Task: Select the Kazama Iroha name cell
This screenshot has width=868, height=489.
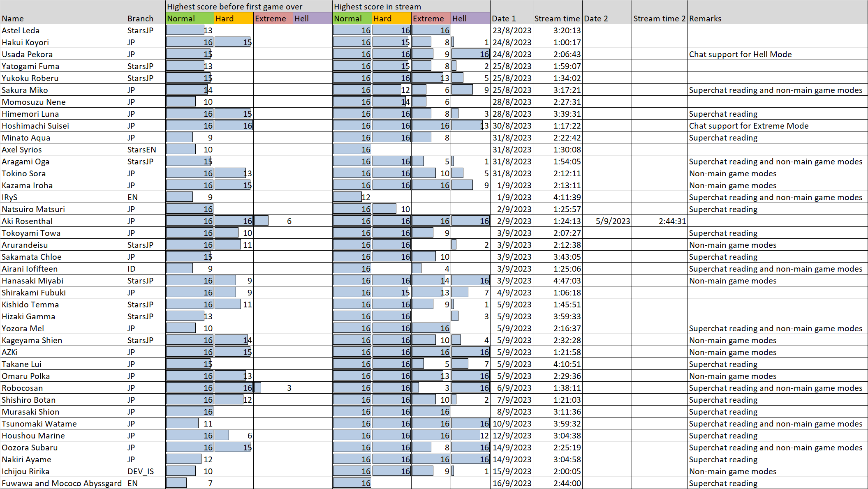Action: (63, 185)
